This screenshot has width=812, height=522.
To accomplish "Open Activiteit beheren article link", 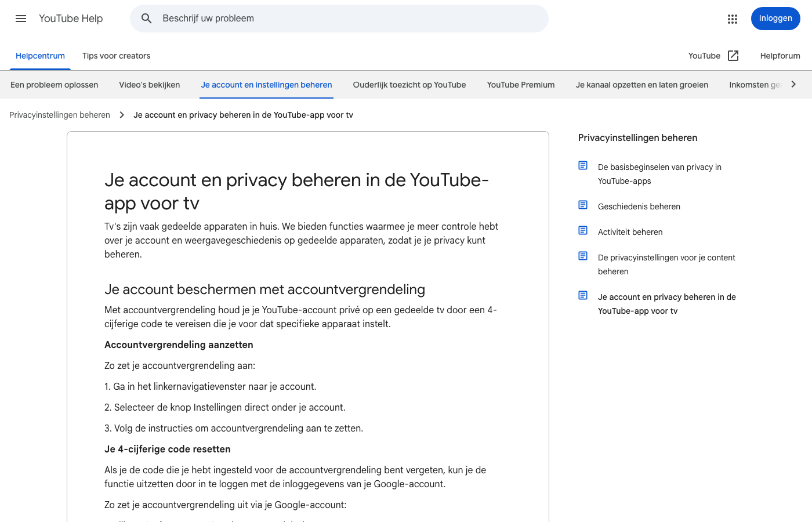I will 630,232.
